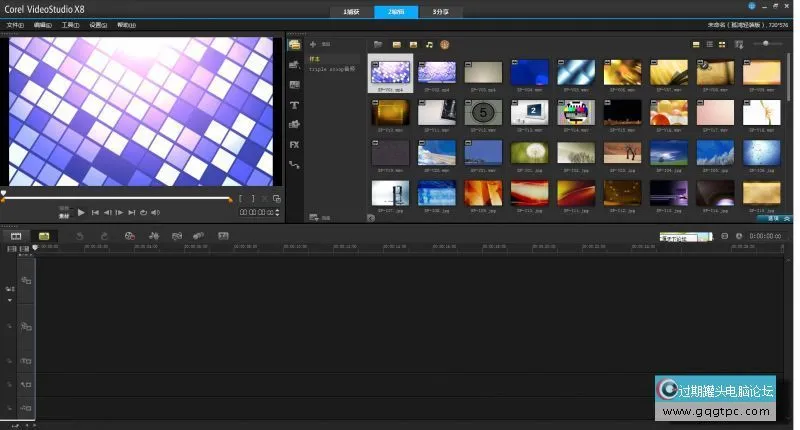Open the Title (T) library
The height and width of the screenshot is (430, 800).
click(x=295, y=105)
